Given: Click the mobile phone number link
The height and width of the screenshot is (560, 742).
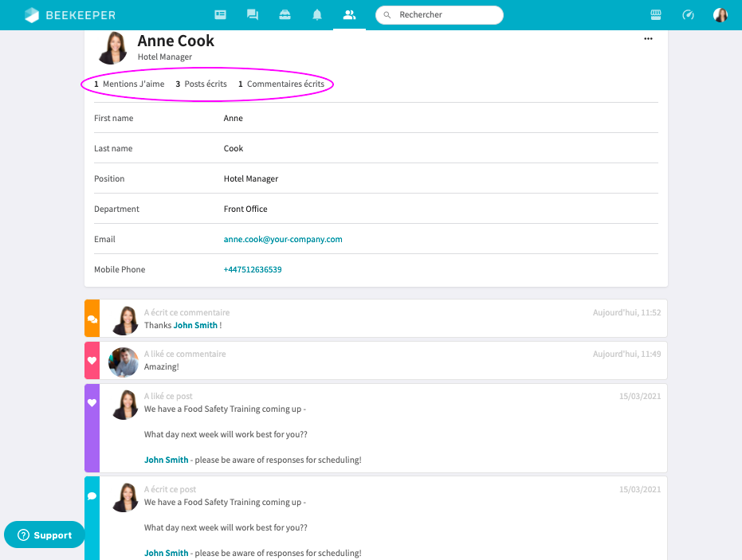Looking at the screenshot, I should coord(253,269).
